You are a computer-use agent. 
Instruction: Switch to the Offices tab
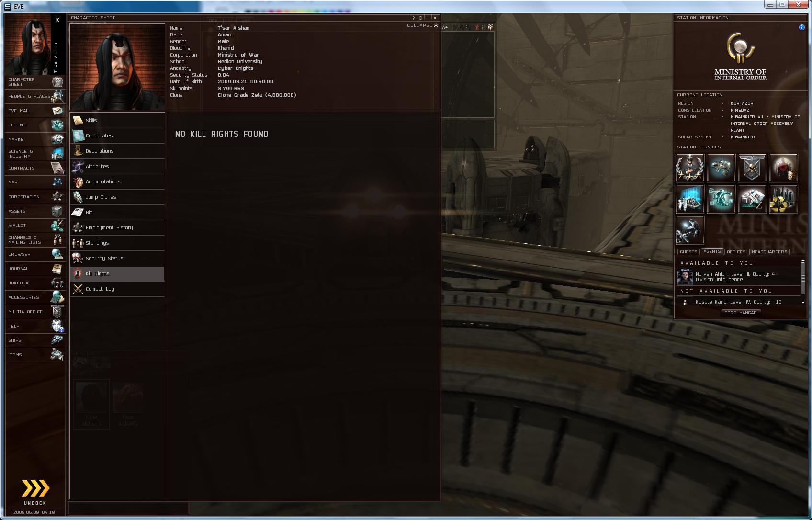[x=736, y=252]
